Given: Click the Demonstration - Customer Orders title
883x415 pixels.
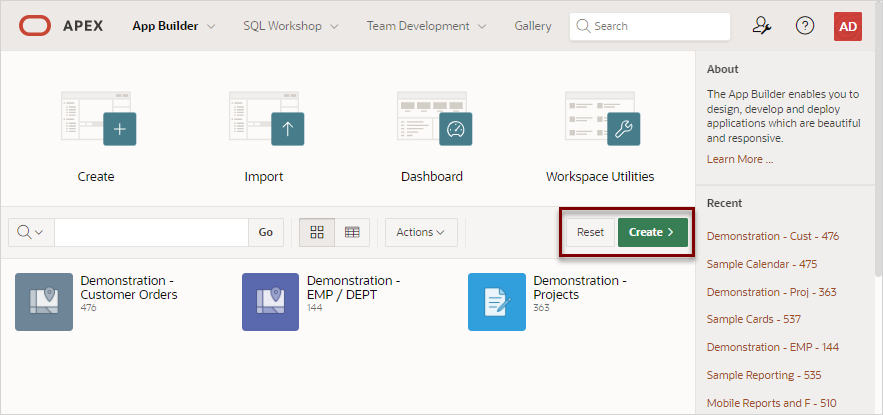Looking at the screenshot, I should click(x=129, y=288).
